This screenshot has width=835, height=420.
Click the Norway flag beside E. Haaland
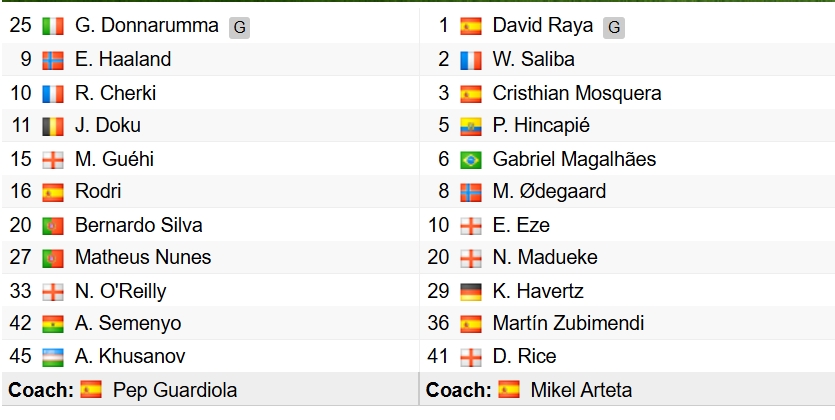click(53, 60)
